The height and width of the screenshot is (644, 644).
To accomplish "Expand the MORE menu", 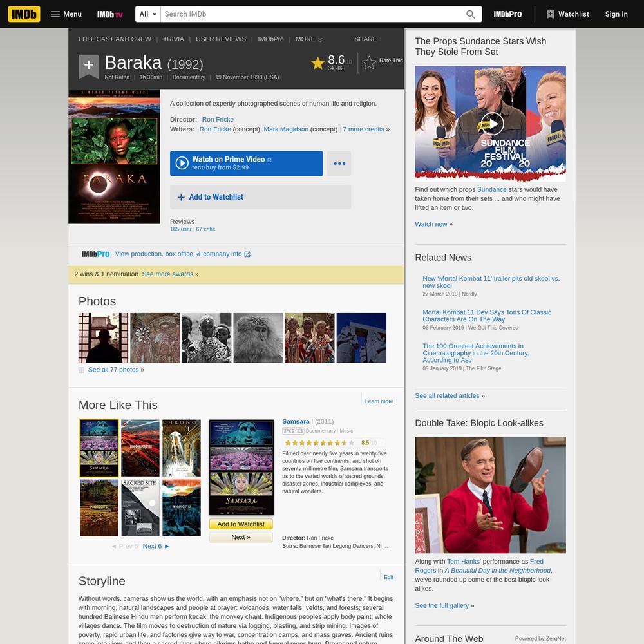I will [309, 39].
